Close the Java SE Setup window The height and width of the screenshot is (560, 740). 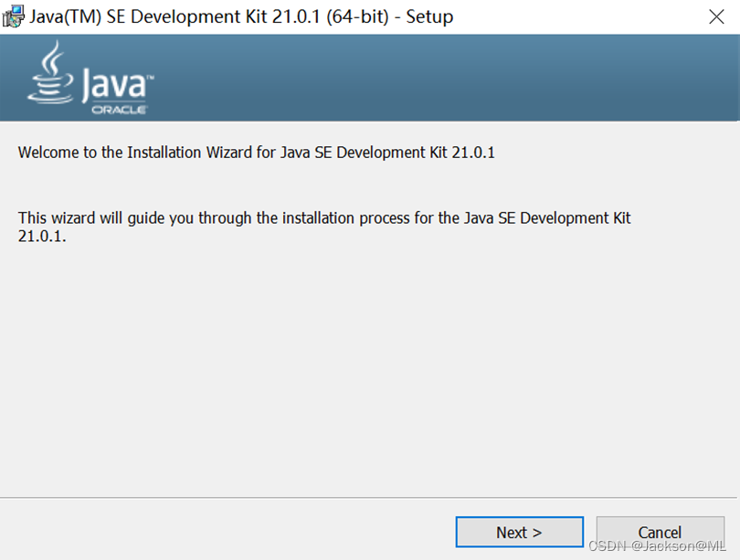pos(716,16)
